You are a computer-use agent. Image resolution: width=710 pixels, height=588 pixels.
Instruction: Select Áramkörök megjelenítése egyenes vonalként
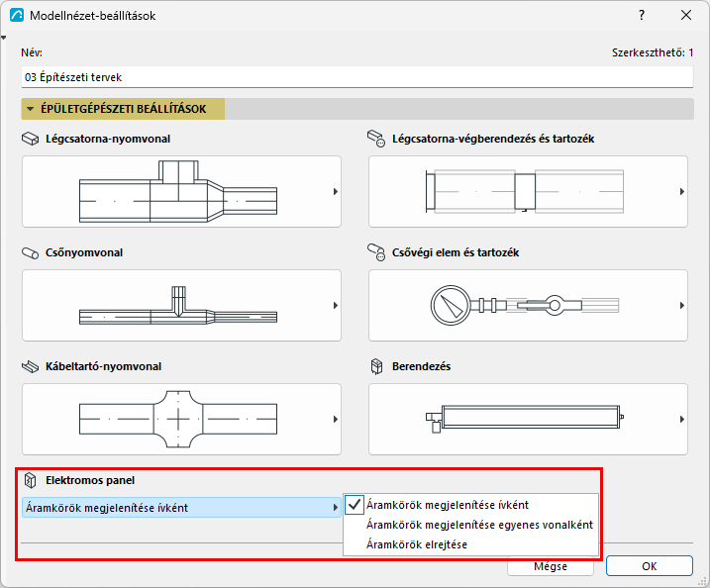(471, 525)
